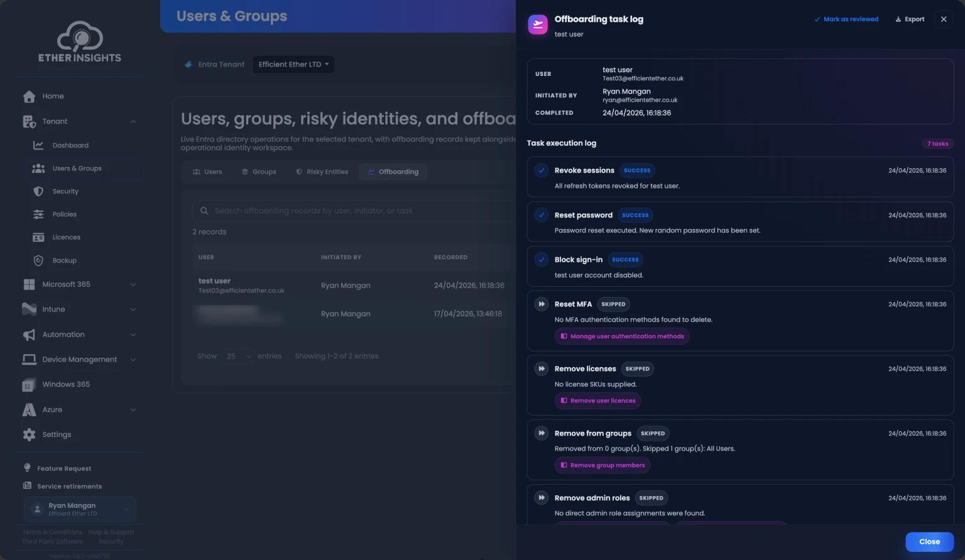Open the Dashboard chart icon
The height and width of the screenshot is (560, 965).
click(38, 145)
